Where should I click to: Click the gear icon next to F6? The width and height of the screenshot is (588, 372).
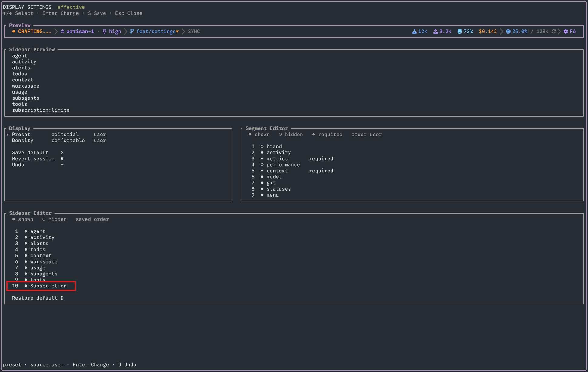click(x=566, y=32)
